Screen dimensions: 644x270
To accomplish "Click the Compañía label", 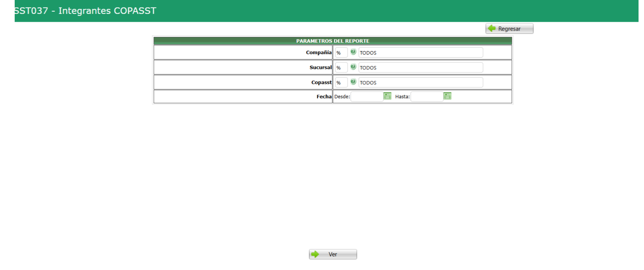I will (x=319, y=52).
